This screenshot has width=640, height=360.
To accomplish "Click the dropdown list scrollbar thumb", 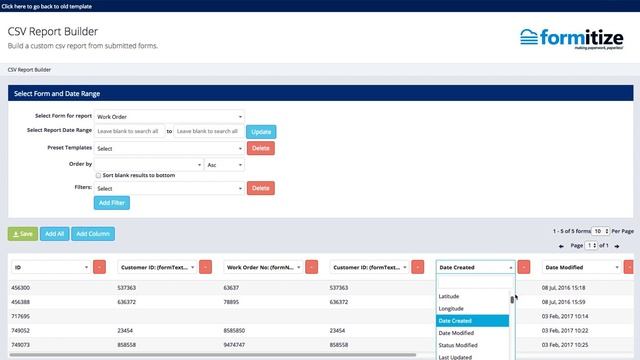I will click(x=512, y=300).
